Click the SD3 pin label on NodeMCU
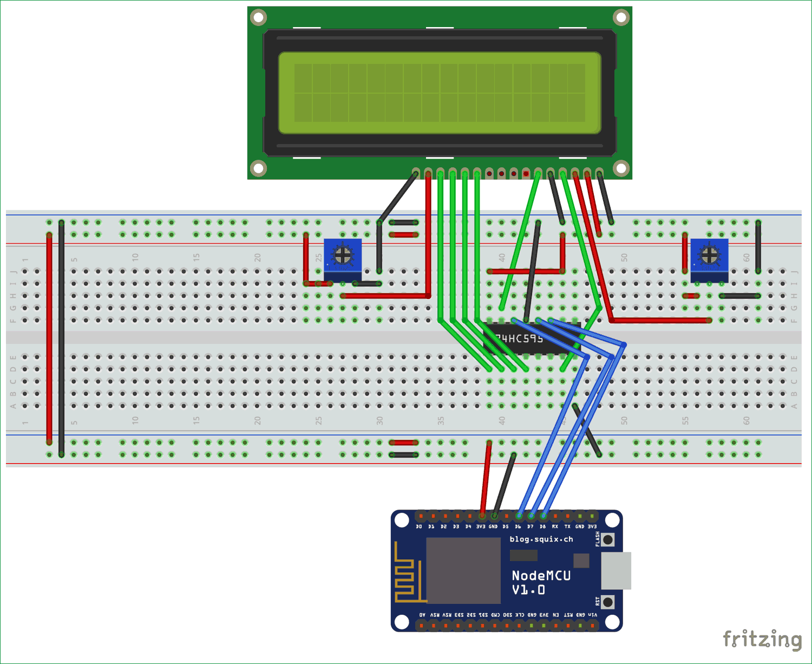This screenshot has height=664, width=812. tap(459, 615)
